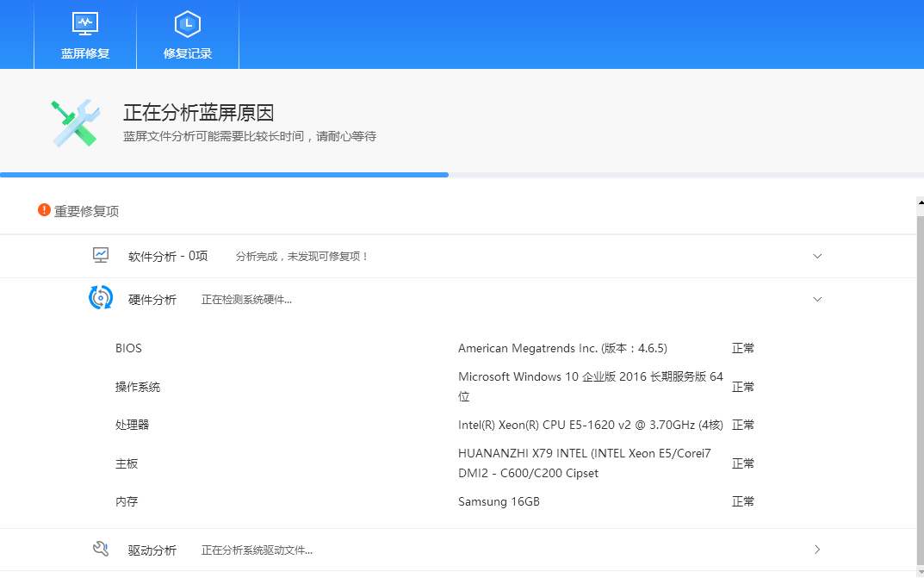Screen dimensions: 924x578
Task: Click the wrench repair illustration icon
Action: (x=75, y=121)
